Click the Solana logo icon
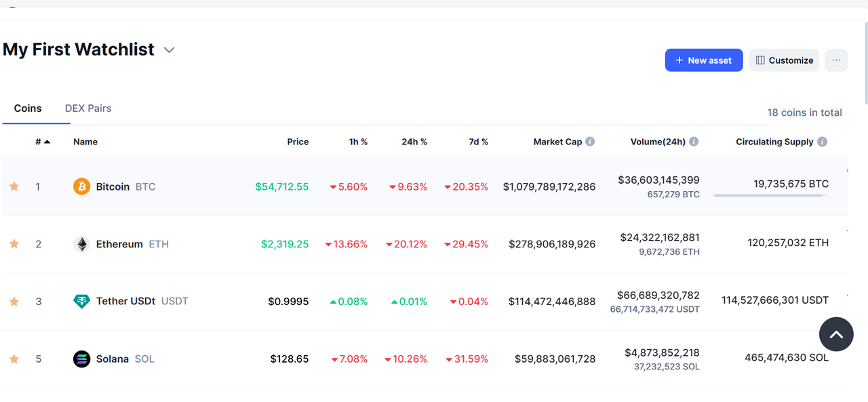 [81, 359]
